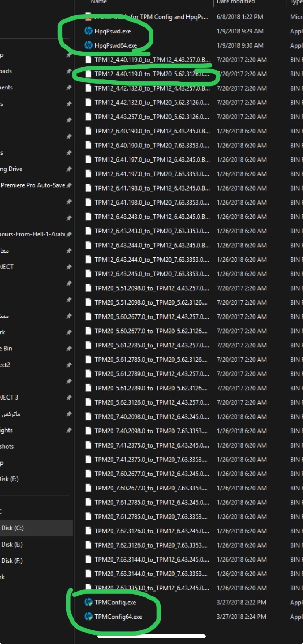Click the pin icon next to Premiere Pro Auto-Save
The height and width of the screenshot is (644, 303).
[69, 185]
